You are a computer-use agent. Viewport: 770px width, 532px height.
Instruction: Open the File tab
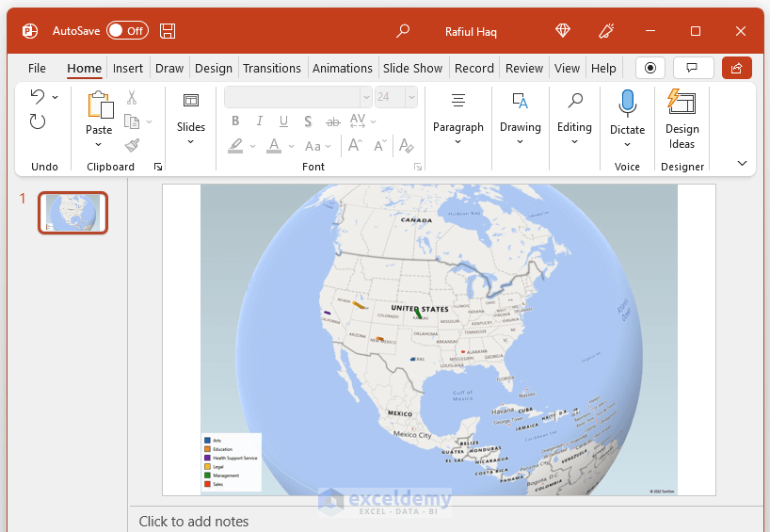coord(37,69)
